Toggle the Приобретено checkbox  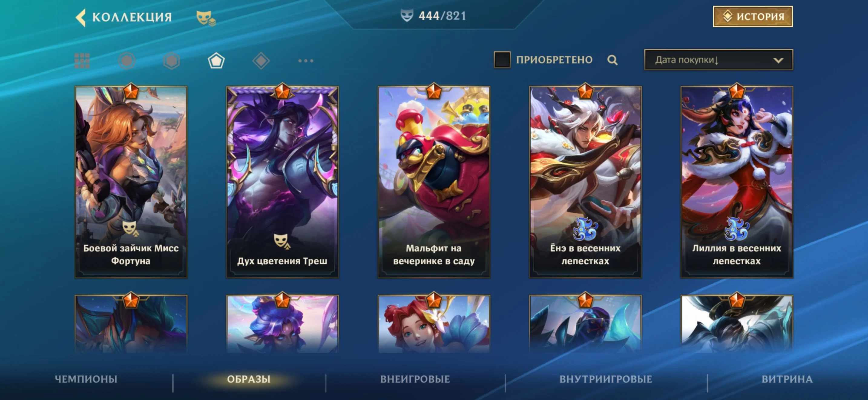point(502,60)
